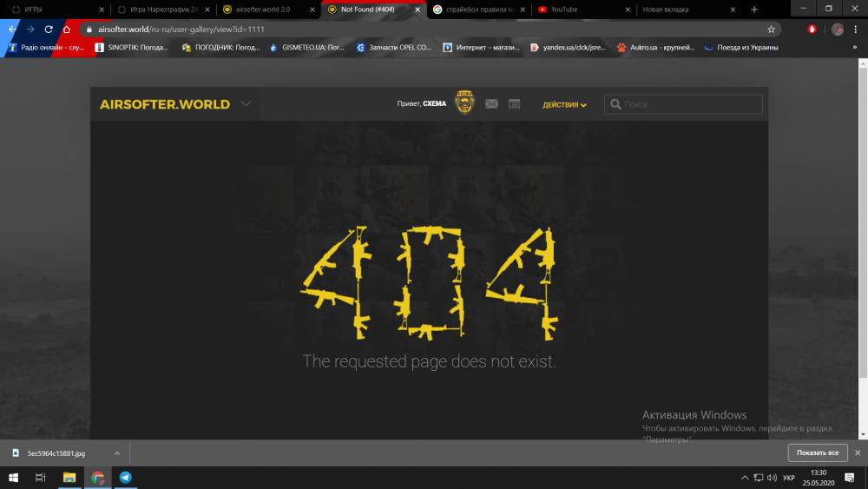The image size is (868, 489).
Task: Open the СХЕМА user profile link
Action: pos(435,103)
